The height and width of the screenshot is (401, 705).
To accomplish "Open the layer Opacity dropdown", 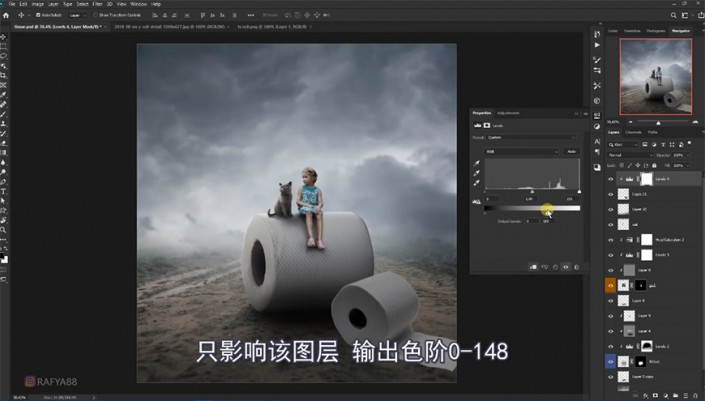I will point(681,155).
